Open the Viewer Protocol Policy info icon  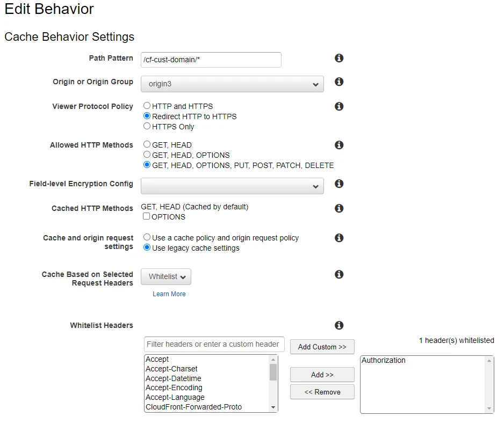point(339,106)
